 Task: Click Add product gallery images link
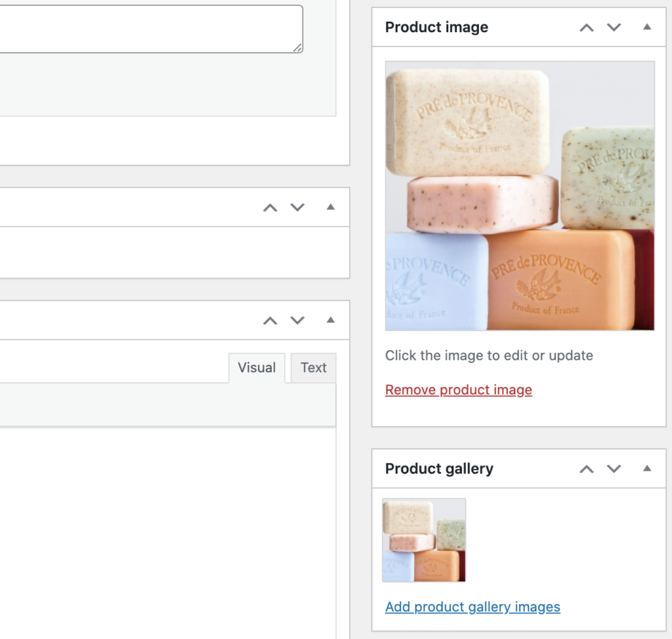point(472,607)
